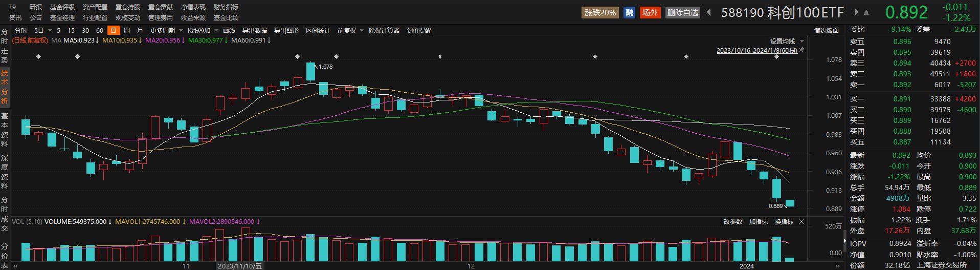Go to previous security with left arrow
Image resolution: width=980 pixels, height=270 pixels.
tap(709, 12)
